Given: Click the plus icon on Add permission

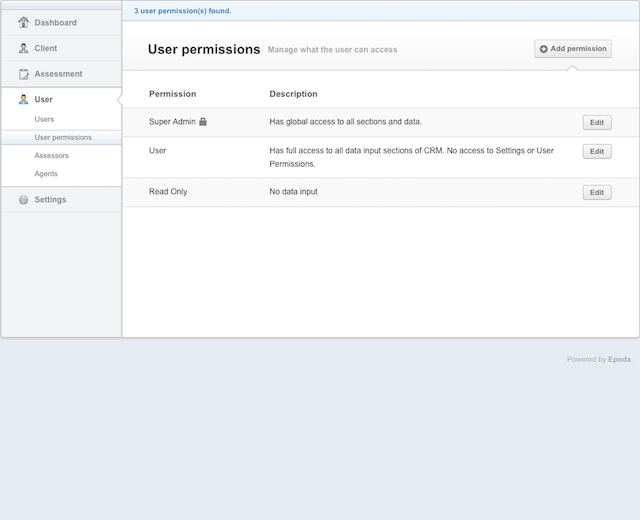Looking at the screenshot, I should click(544, 49).
